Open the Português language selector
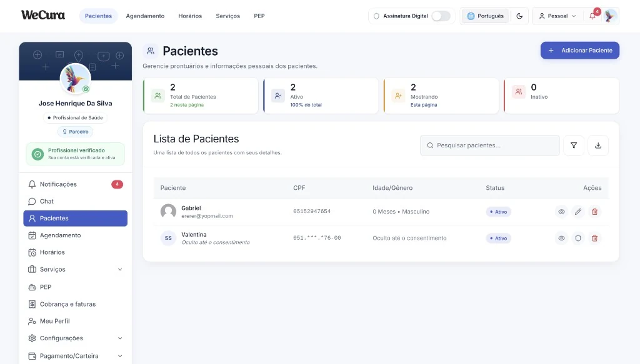 click(x=485, y=16)
